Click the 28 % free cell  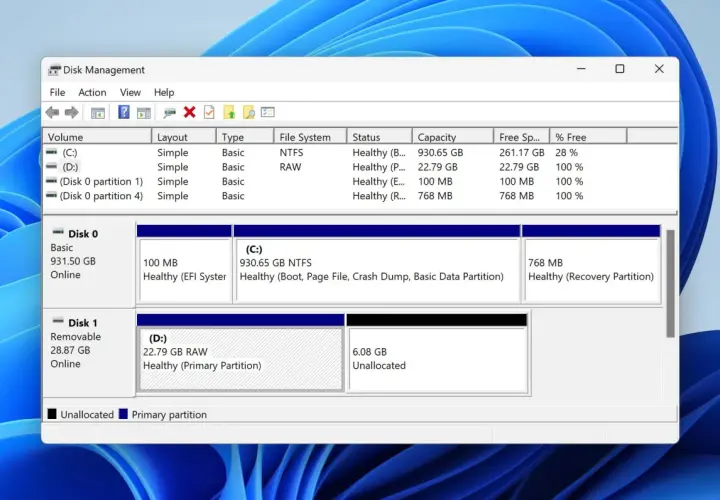[566, 152]
